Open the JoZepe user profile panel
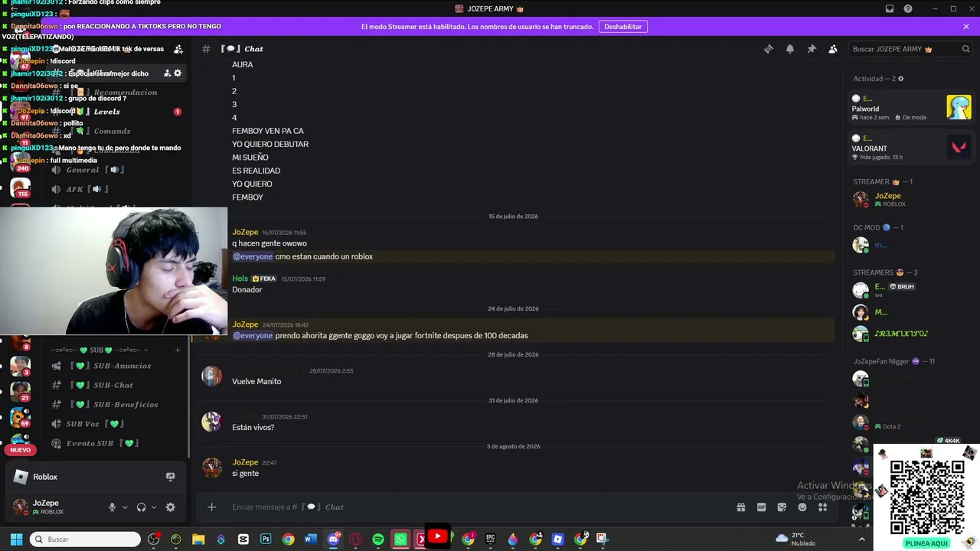Image resolution: width=980 pixels, height=551 pixels. tap(55, 507)
